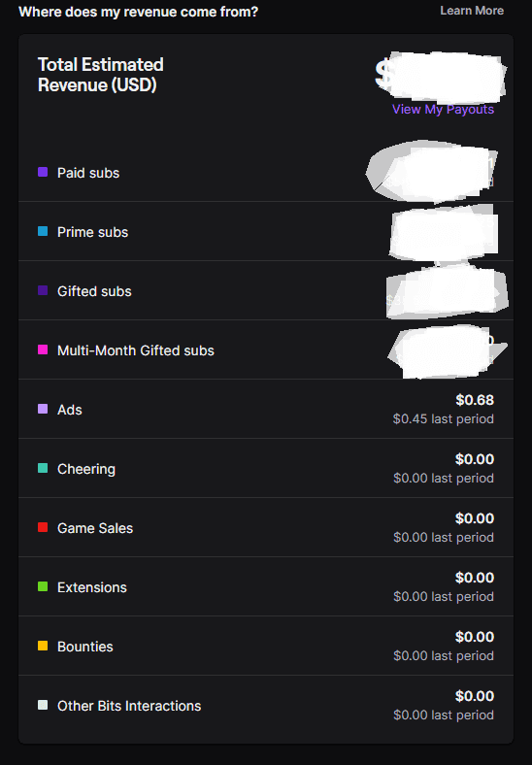Click the dark purple Gifted subs square
The image size is (532, 765).
click(x=43, y=290)
